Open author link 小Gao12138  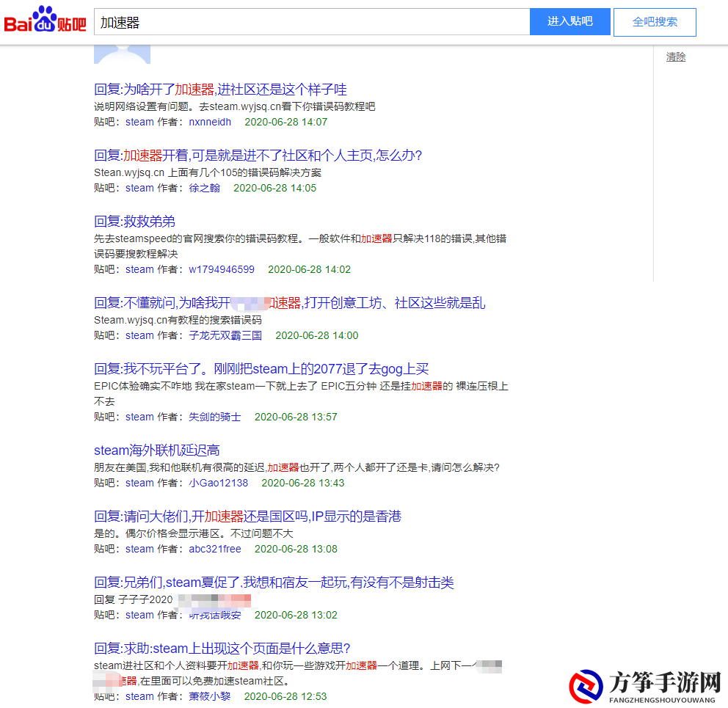pyautogui.click(x=218, y=483)
